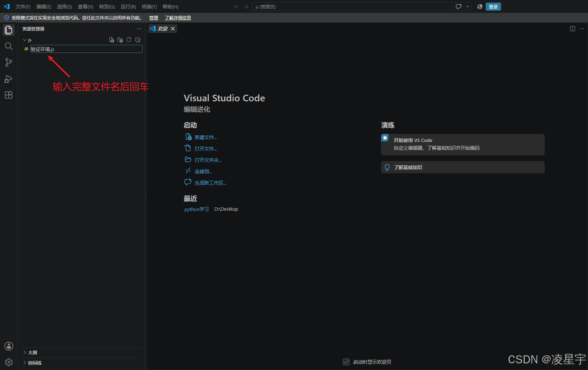The image size is (588, 370).
Task: Open the 选择(S) menu
Action: (x=65, y=7)
